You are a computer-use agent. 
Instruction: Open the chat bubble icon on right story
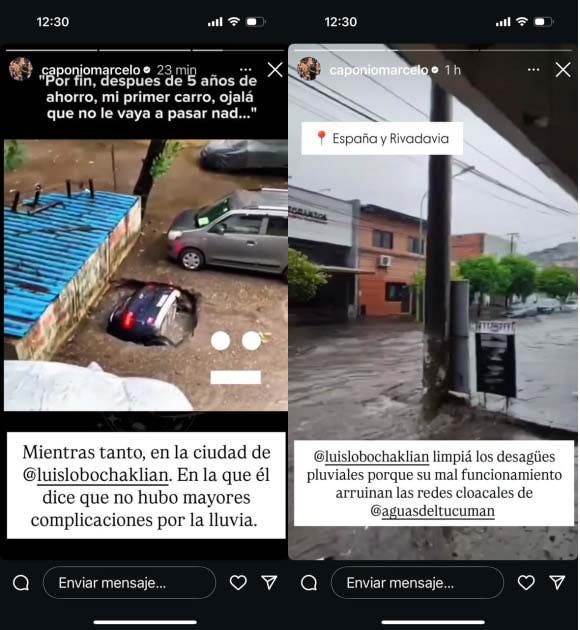coord(309,583)
